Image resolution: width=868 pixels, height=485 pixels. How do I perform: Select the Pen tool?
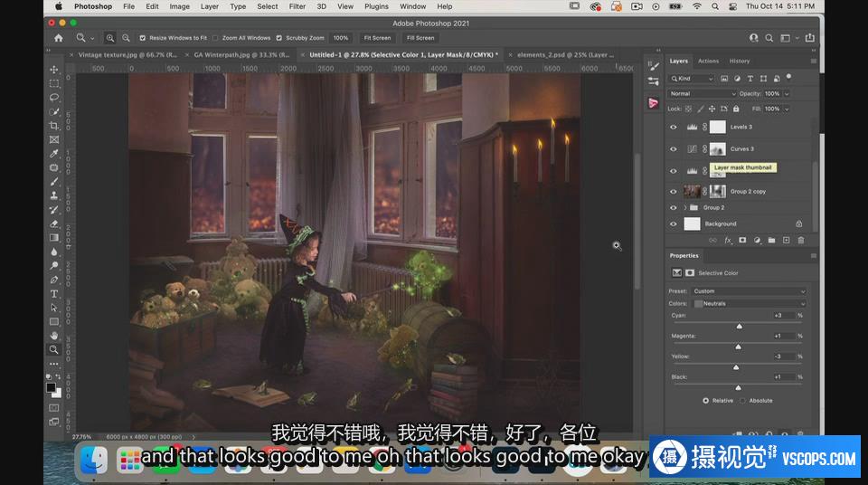53,280
